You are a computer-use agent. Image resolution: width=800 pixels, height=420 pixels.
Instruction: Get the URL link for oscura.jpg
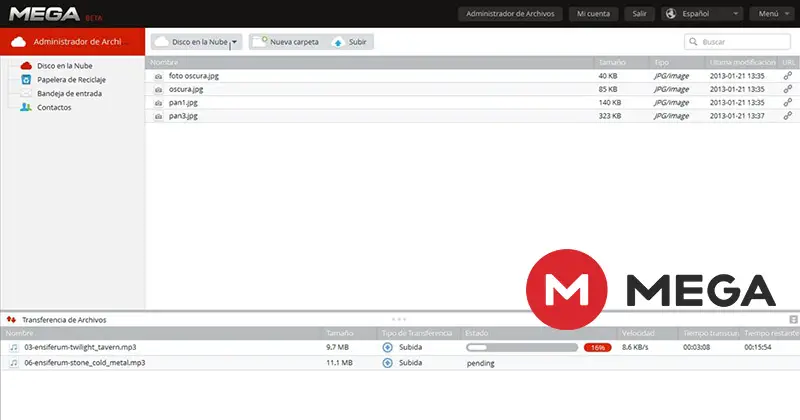(x=788, y=89)
